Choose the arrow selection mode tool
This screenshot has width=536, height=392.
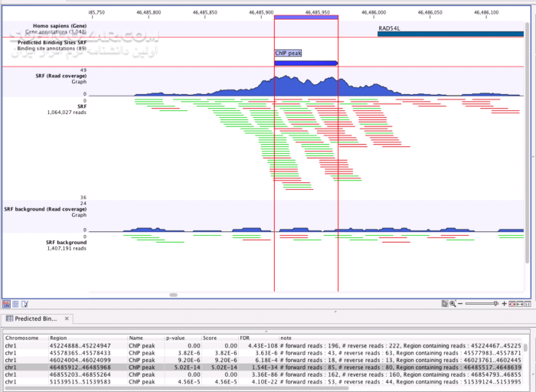tap(444, 303)
